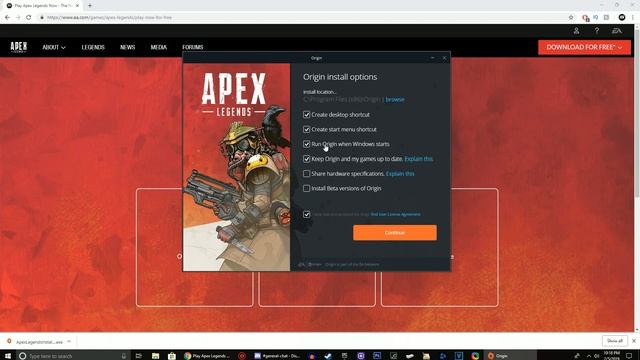Open Chrome's three-dot menu
640x360 pixels.
point(633,17)
